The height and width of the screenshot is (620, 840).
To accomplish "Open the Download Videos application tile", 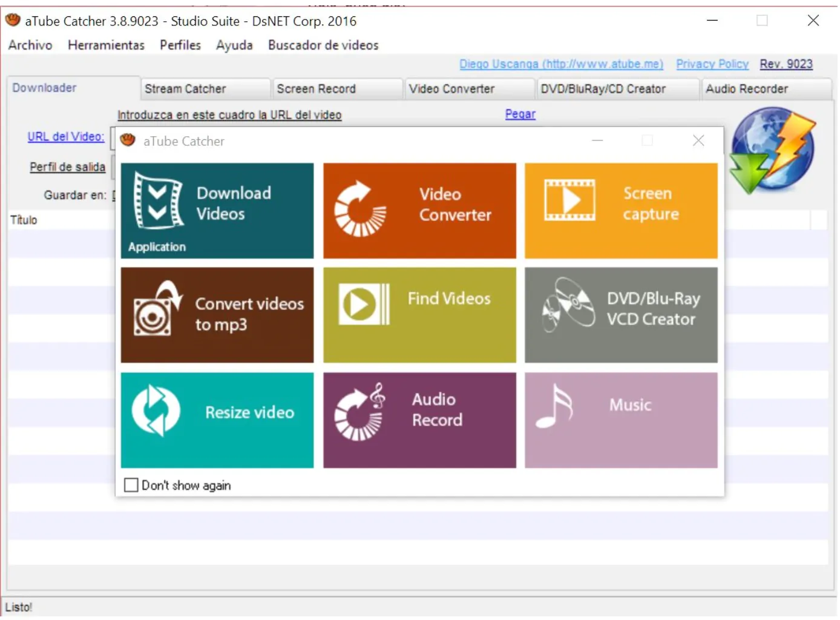I will (217, 210).
